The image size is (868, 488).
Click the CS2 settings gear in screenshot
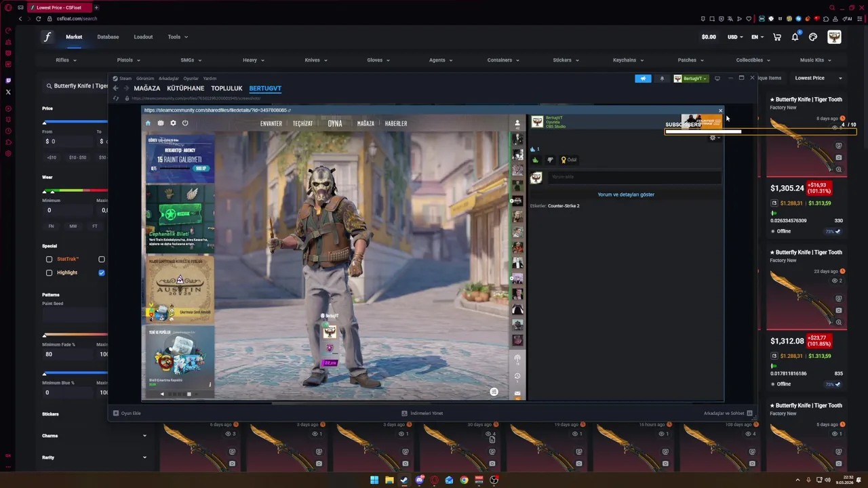(x=173, y=123)
